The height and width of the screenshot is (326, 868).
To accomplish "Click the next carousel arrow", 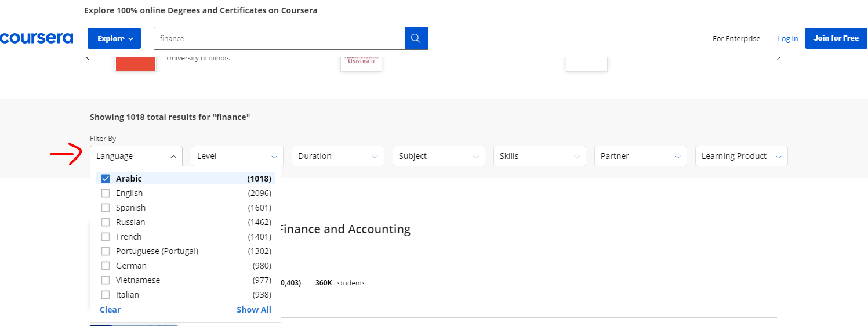I will point(778,58).
